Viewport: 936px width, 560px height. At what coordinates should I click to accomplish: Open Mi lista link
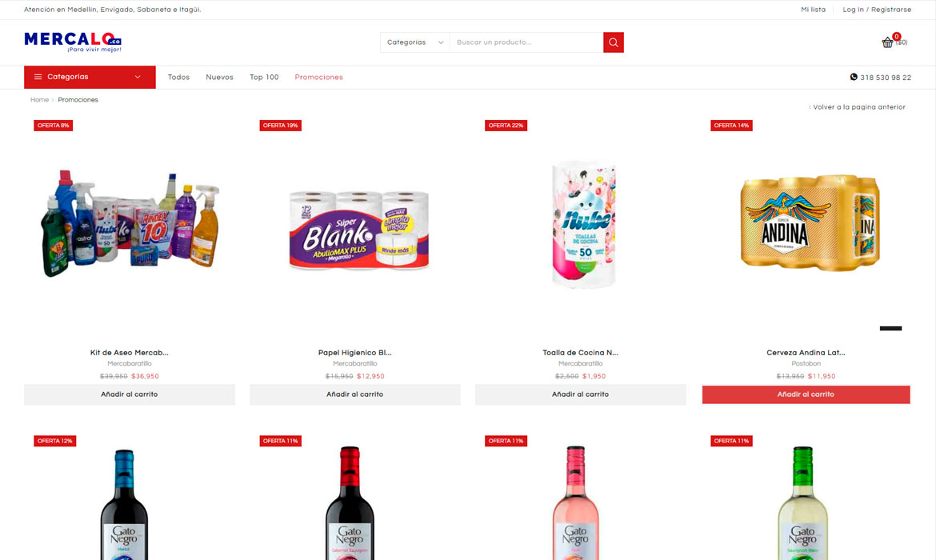pos(813,10)
